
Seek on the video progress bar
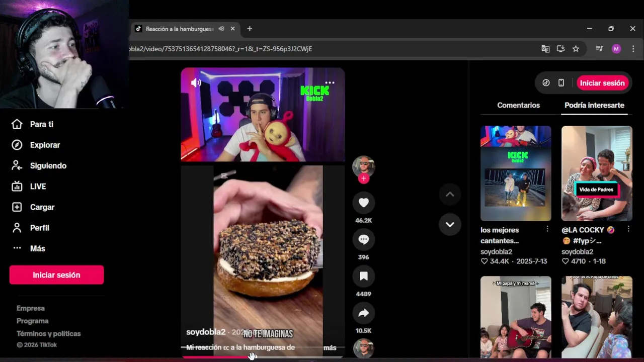pos(263,357)
